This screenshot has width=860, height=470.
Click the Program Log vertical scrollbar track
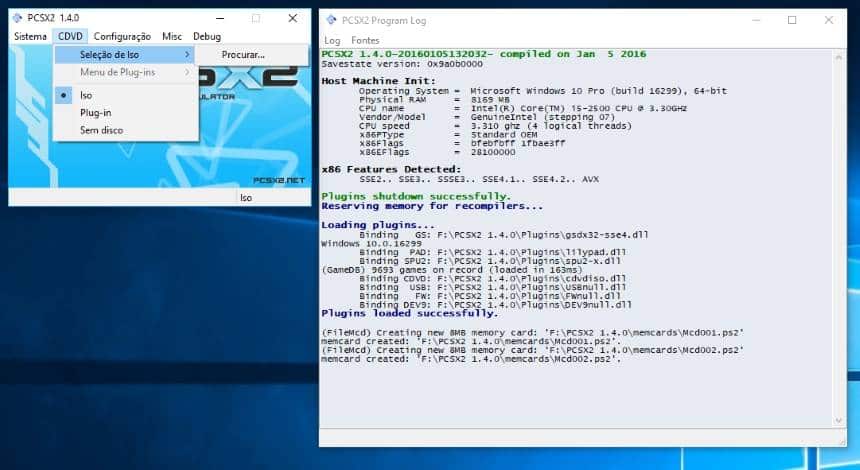(x=839, y=239)
